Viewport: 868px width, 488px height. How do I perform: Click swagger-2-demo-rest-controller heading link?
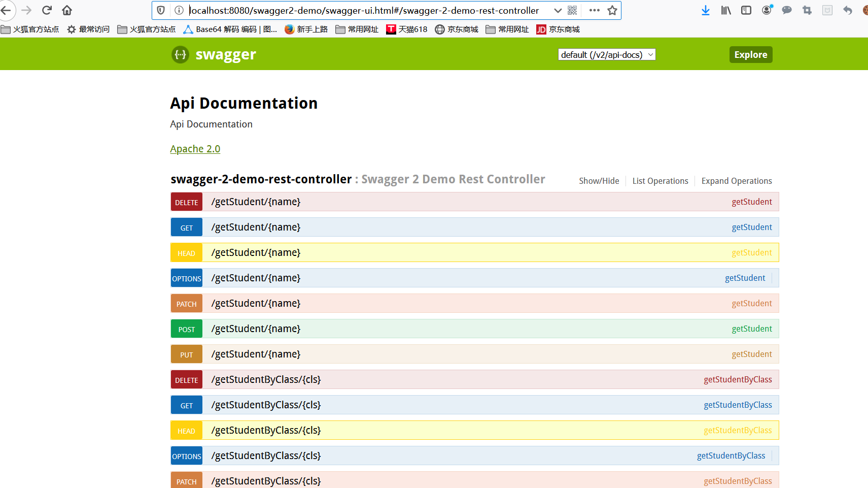pyautogui.click(x=261, y=179)
